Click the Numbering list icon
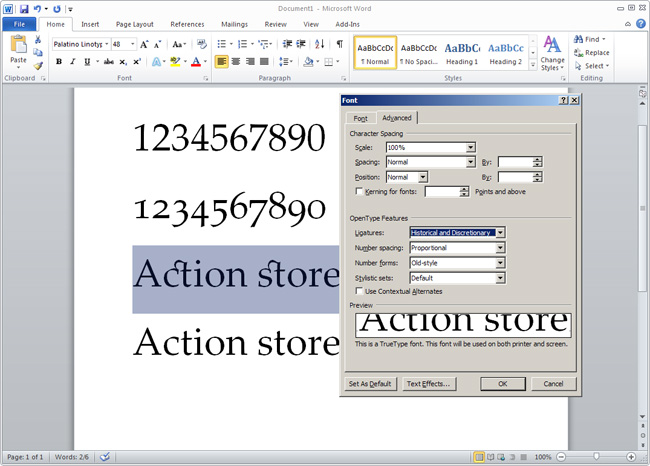This screenshot has height=466, width=650. pos(243,44)
